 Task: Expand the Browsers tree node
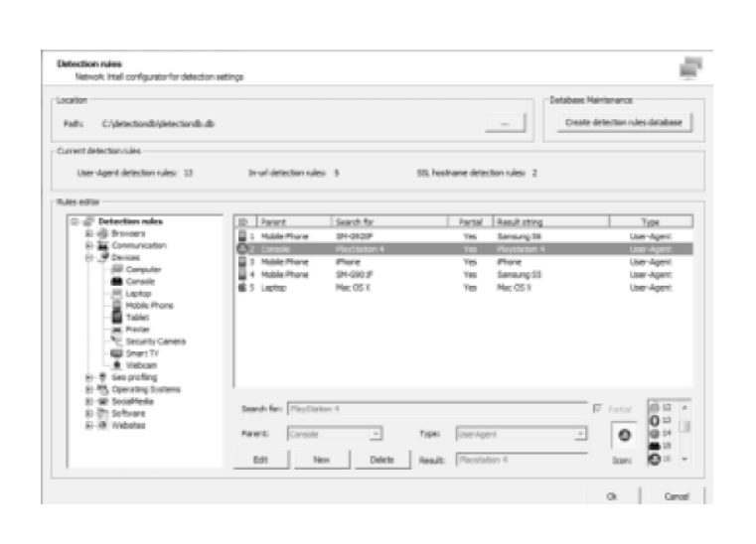tap(88, 233)
